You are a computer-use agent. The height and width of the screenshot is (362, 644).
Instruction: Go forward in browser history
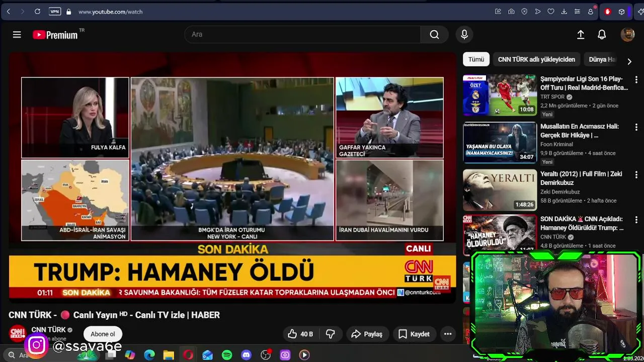point(23,12)
